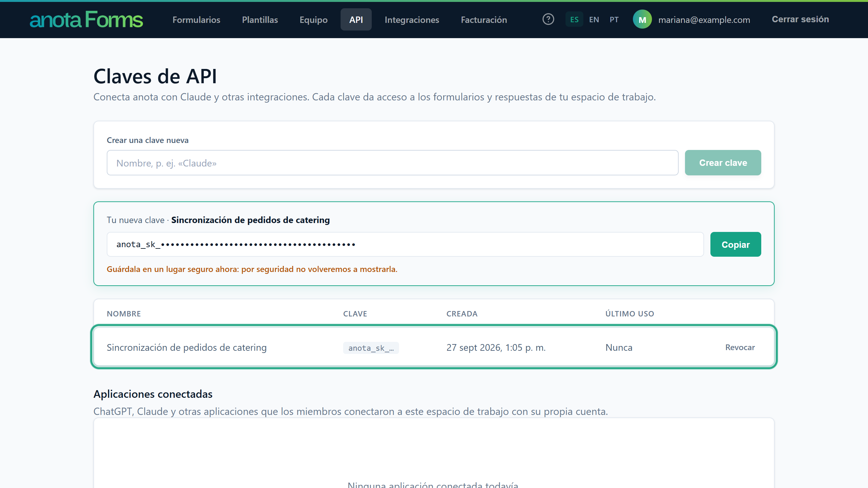Open the help question-mark icon
The width and height of the screenshot is (868, 488).
(x=548, y=19)
